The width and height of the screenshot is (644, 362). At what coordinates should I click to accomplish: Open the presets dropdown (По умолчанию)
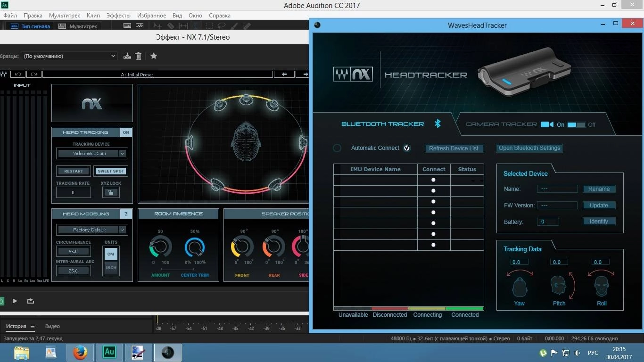point(69,56)
